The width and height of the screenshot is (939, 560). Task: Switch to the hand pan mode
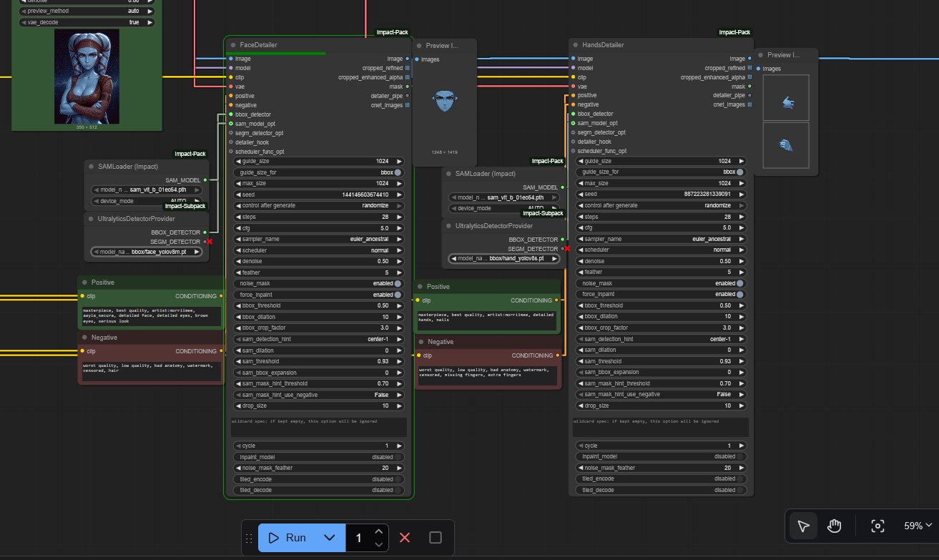pyautogui.click(x=834, y=526)
